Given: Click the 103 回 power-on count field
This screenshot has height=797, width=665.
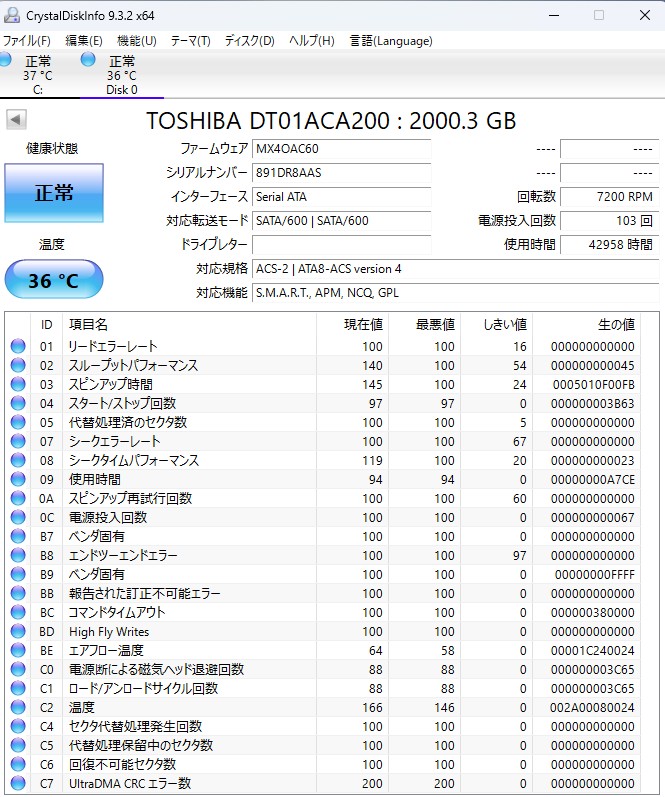Looking at the screenshot, I should click(x=609, y=221).
